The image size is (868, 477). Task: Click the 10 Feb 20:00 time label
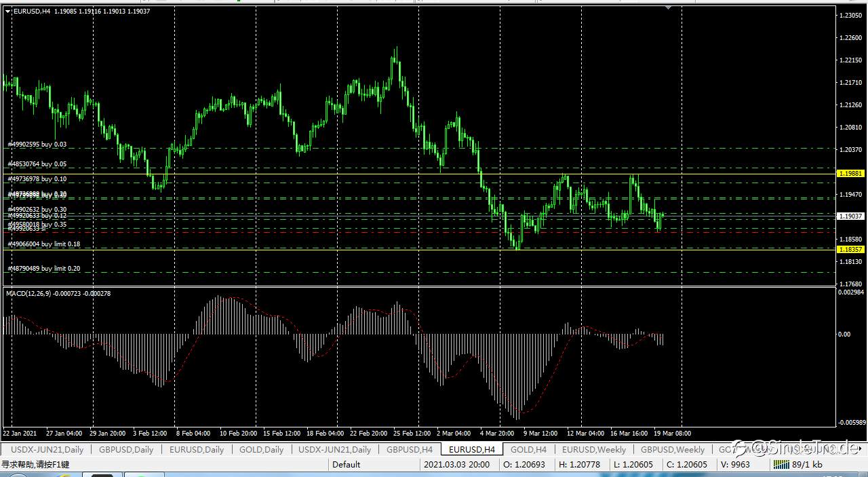pos(237,433)
